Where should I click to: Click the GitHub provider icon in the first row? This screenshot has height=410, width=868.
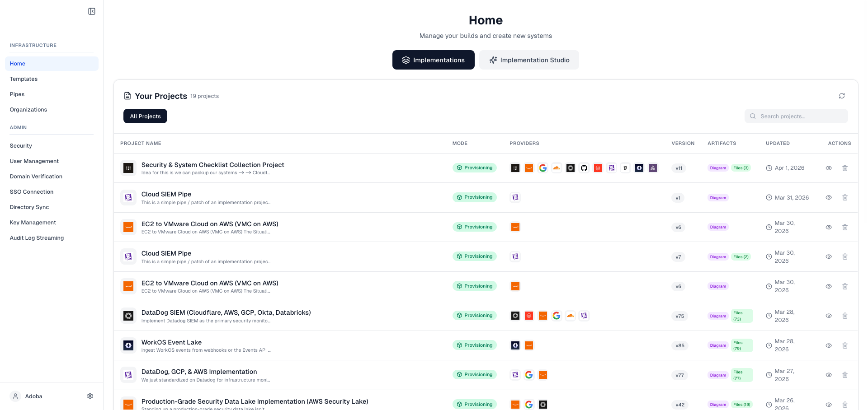tap(584, 168)
